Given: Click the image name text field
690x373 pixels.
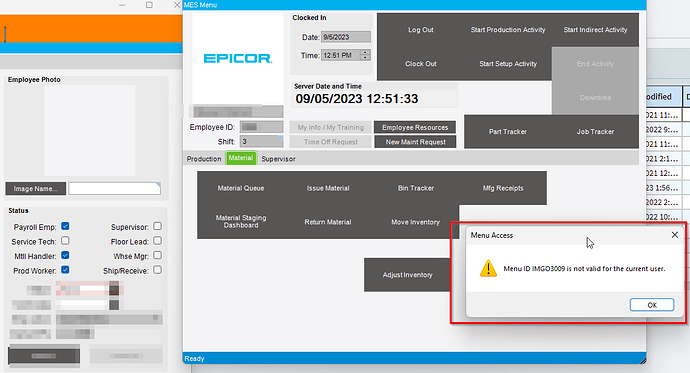Looking at the screenshot, I should point(114,189).
